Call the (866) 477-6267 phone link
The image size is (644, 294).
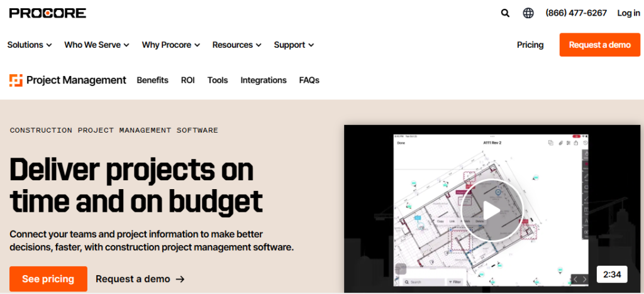click(x=576, y=13)
